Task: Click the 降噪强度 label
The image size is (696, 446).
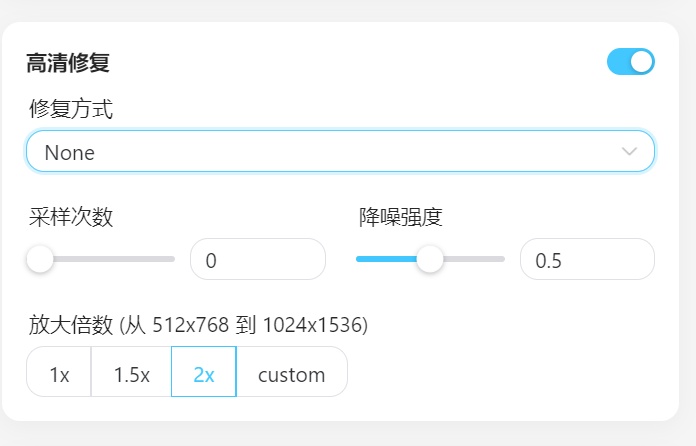Action: pos(400,217)
